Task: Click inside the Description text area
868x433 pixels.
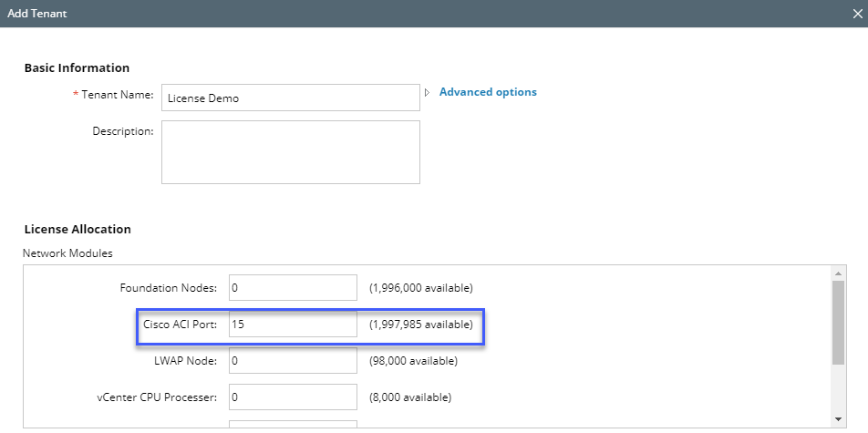Action: [x=290, y=152]
